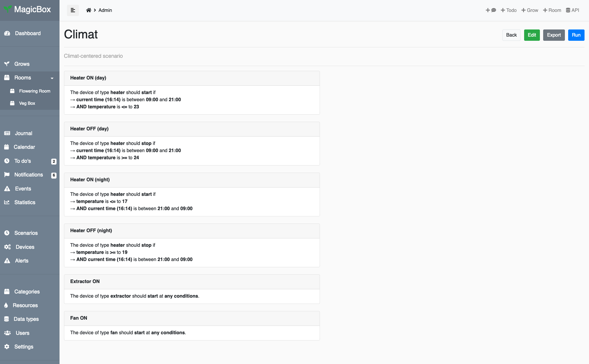Open the Scenarios menu item

click(x=26, y=233)
